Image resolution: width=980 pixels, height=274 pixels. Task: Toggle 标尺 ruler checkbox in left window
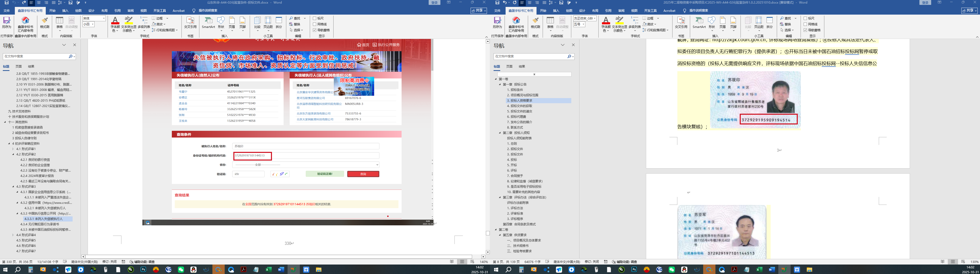(315, 18)
